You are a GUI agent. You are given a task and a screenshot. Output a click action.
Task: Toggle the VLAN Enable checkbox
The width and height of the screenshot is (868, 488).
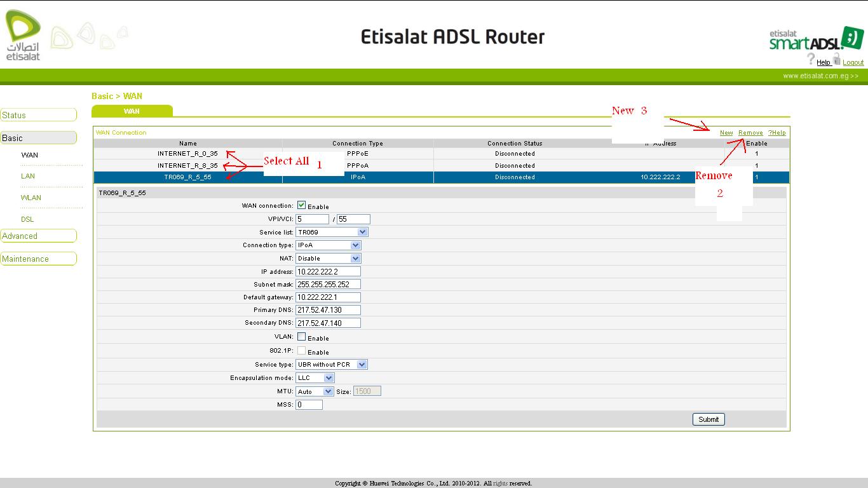pos(301,337)
